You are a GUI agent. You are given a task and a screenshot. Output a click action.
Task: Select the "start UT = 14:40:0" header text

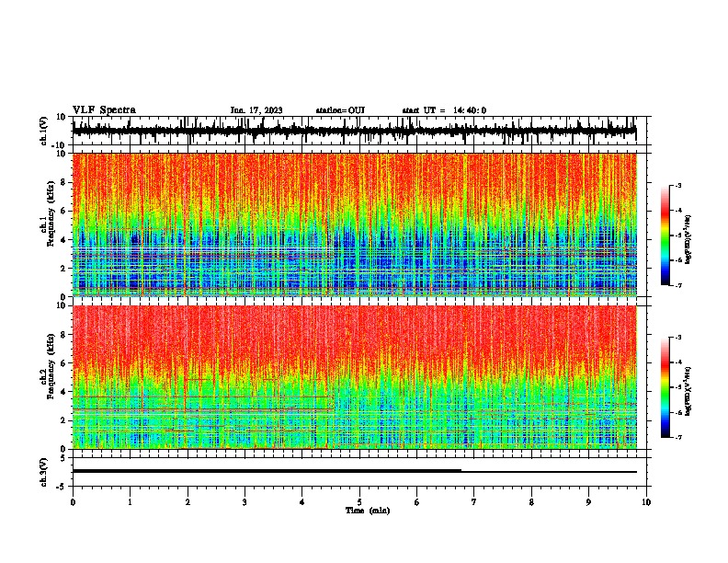[444, 110]
